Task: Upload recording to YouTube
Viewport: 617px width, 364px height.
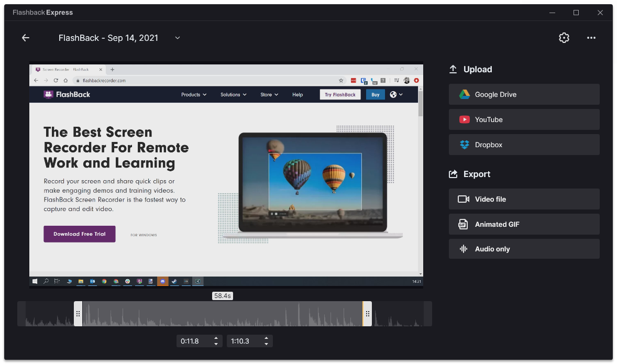Action: [524, 119]
